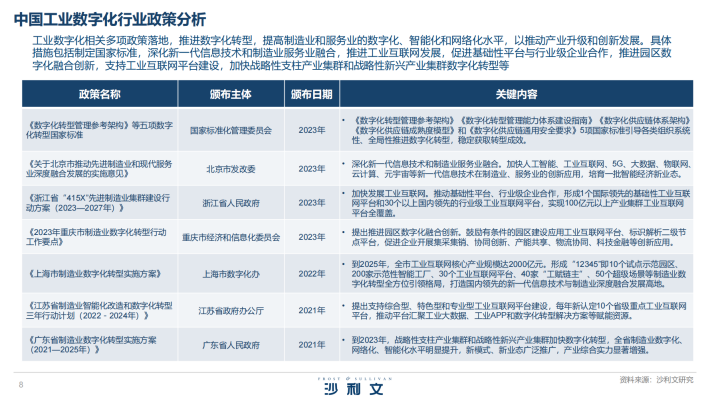The height and width of the screenshot is (399, 710).
Task: Click the 江苏省政府办公厅 cell
Action: tap(230, 311)
